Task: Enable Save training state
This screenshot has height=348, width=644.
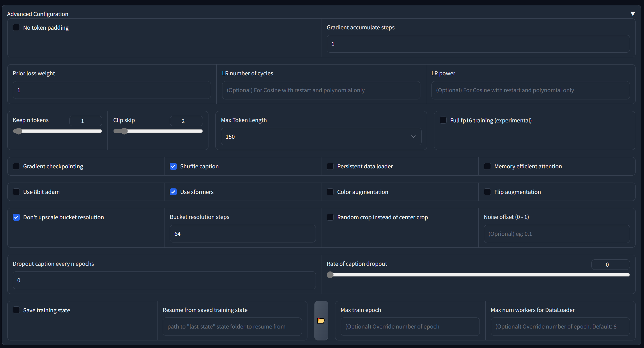Action: point(16,310)
